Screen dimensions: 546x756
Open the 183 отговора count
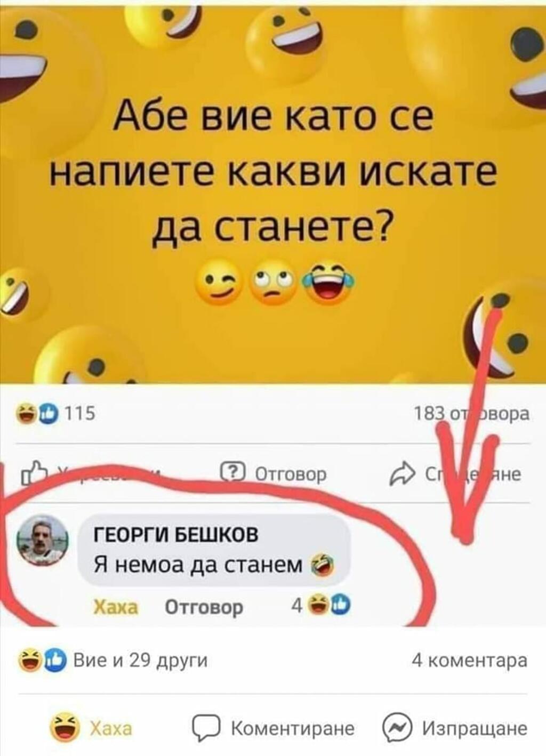[472, 413]
